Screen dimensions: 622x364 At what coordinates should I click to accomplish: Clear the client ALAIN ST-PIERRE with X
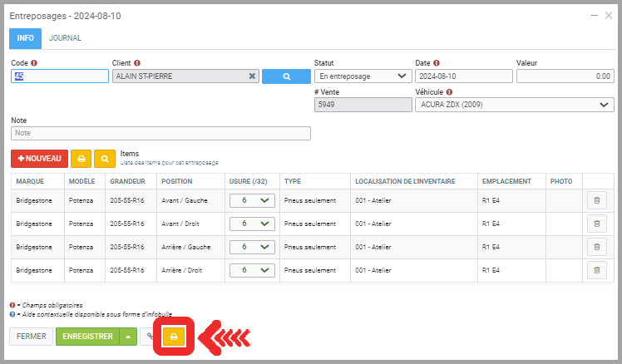(x=252, y=76)
